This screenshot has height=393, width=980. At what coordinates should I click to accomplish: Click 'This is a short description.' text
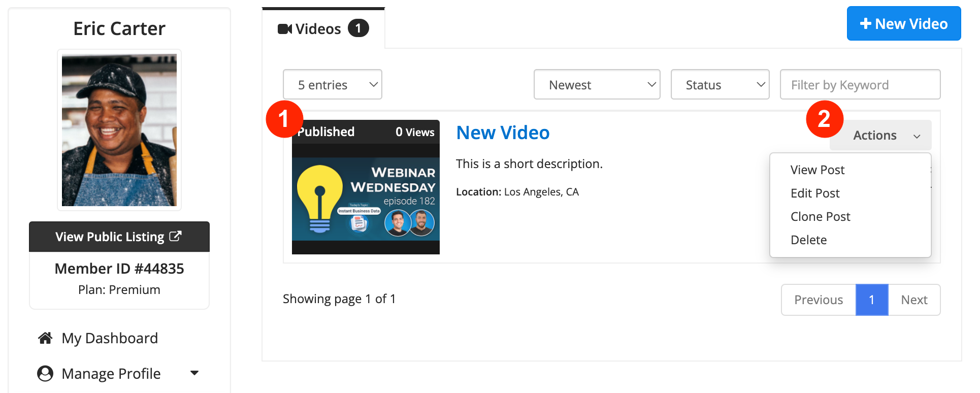point(529,163)
